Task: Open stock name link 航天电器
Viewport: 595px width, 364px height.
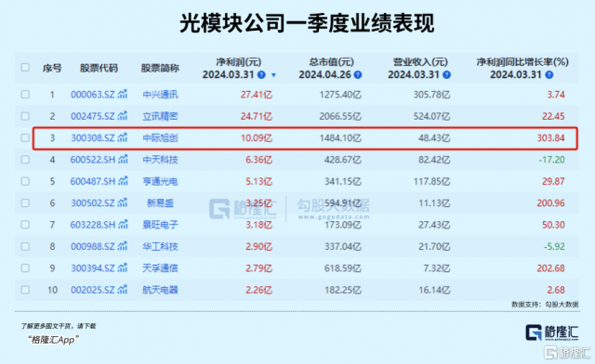Action: [160, 290]
